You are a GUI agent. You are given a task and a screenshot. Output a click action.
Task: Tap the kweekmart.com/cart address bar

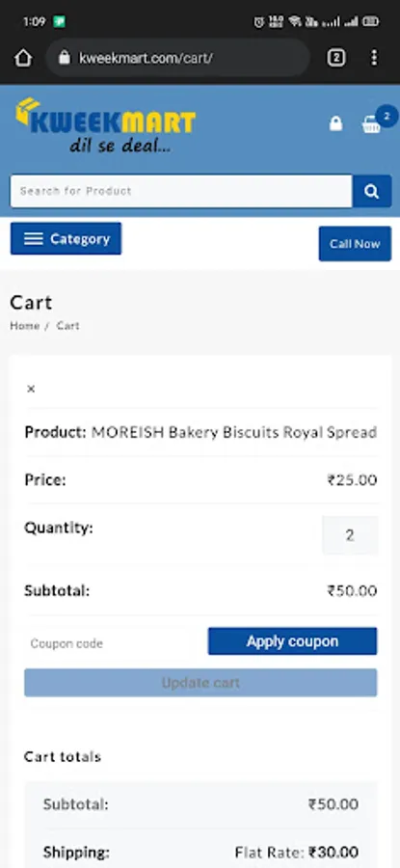(178, 58)
